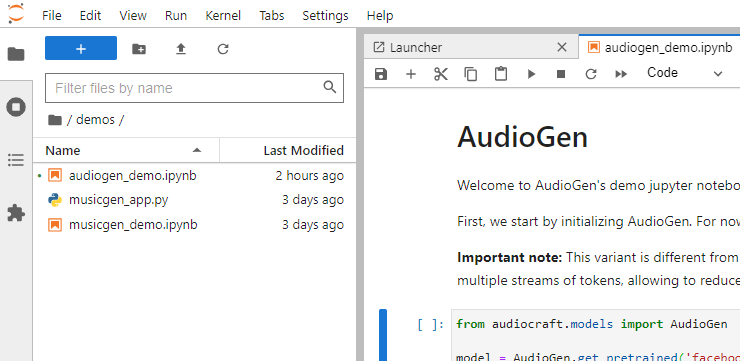Viewport: 740px width, 361px height.
Task: Select musicgen_demo.ipynb in file list
Action: [x=194, y=225]
